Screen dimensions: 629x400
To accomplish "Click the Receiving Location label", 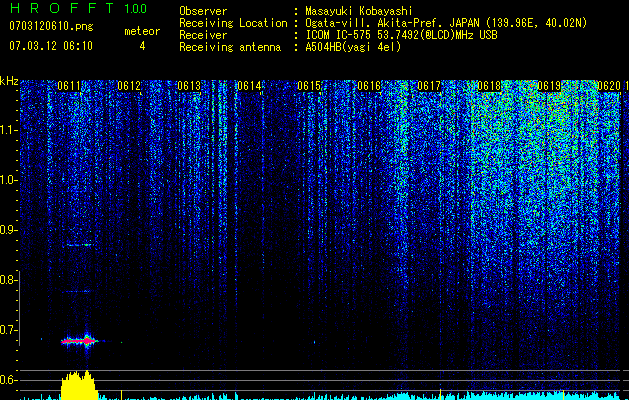I will coord(233,23).
